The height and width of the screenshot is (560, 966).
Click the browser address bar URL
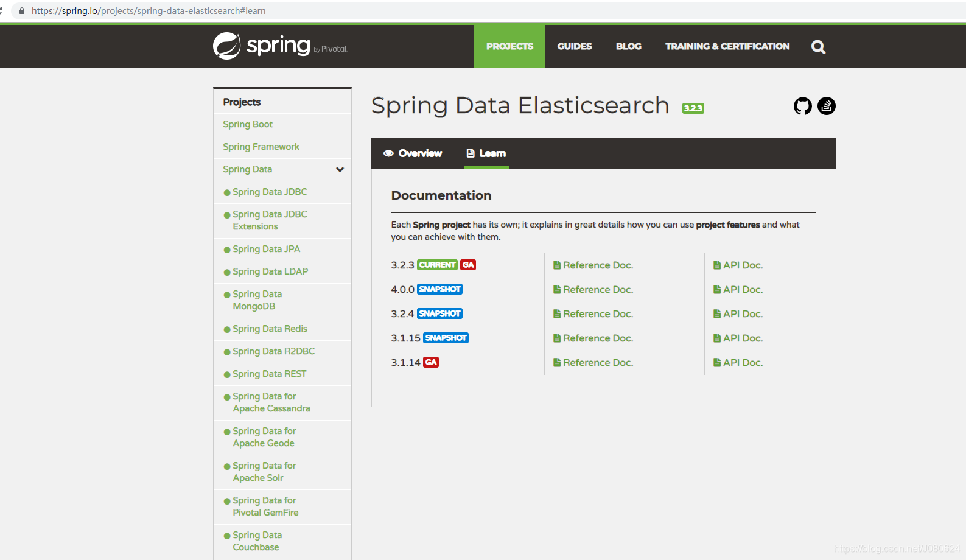click(x=149, y=11)
